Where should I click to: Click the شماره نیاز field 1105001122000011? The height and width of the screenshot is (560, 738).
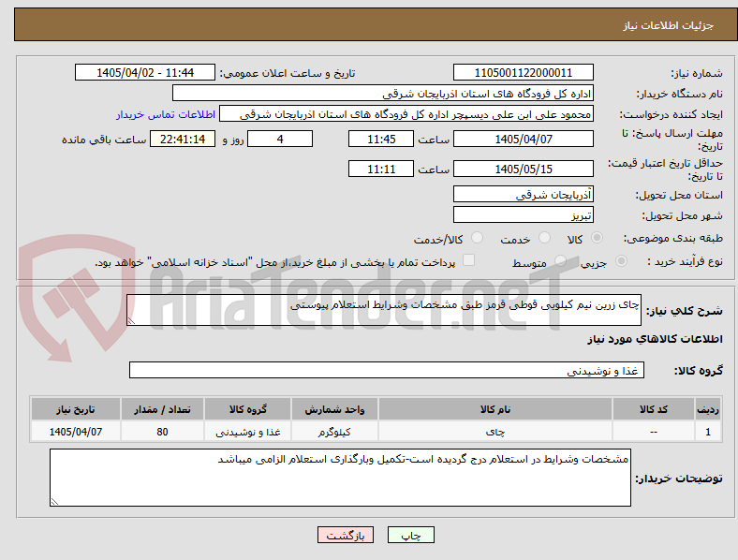click(523, 72)
